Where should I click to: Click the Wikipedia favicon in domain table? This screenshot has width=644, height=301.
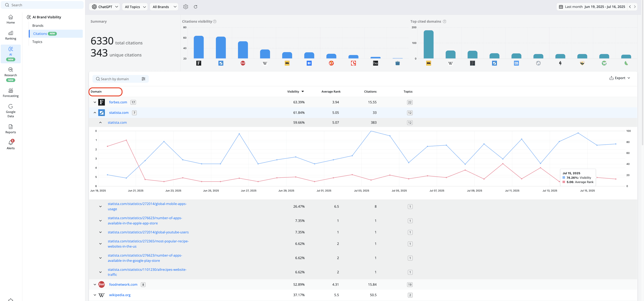[101, 295]
